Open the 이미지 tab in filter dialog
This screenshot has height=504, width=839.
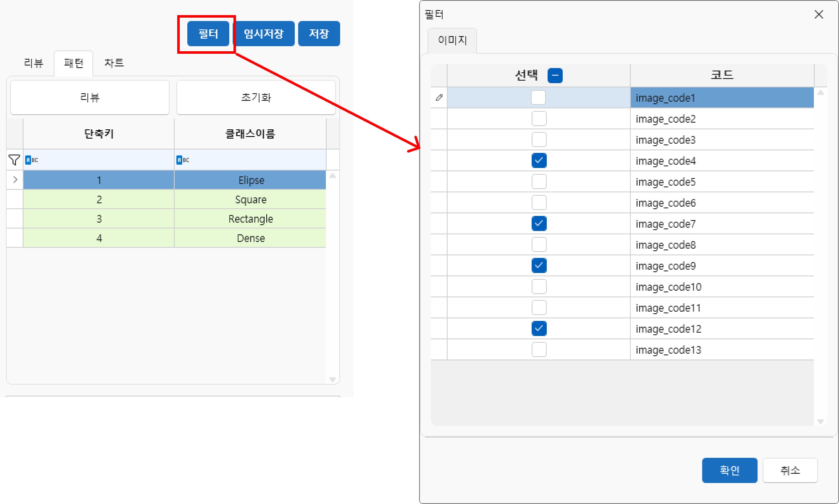coord(452,40)
